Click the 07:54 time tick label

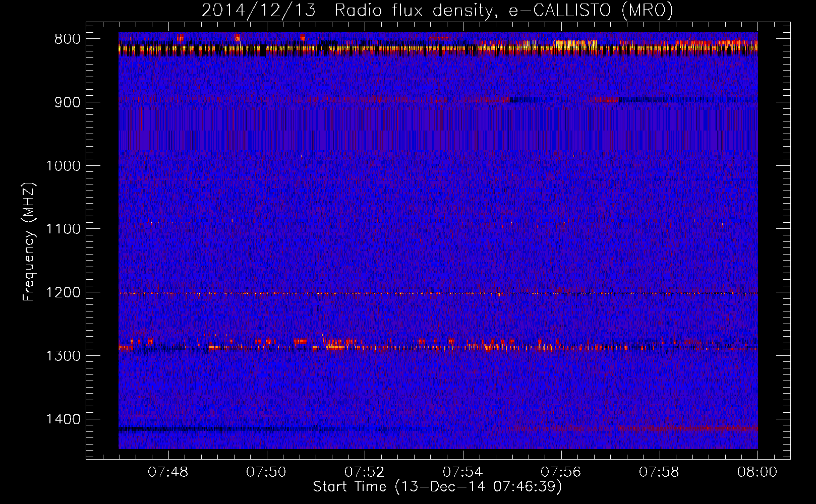(463, 472)
